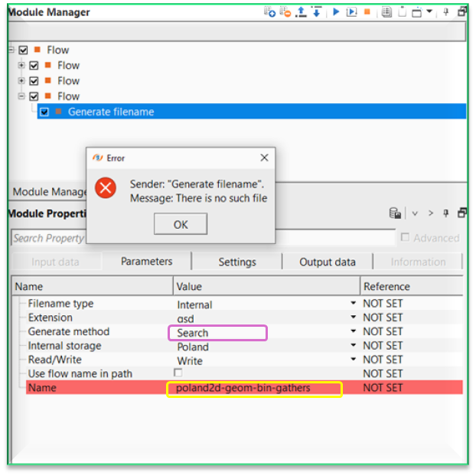Toggle checkbox of third Flow row
The width and height of the screenshot is (476, 476).
pyautogui.click(x=34, y=81)
